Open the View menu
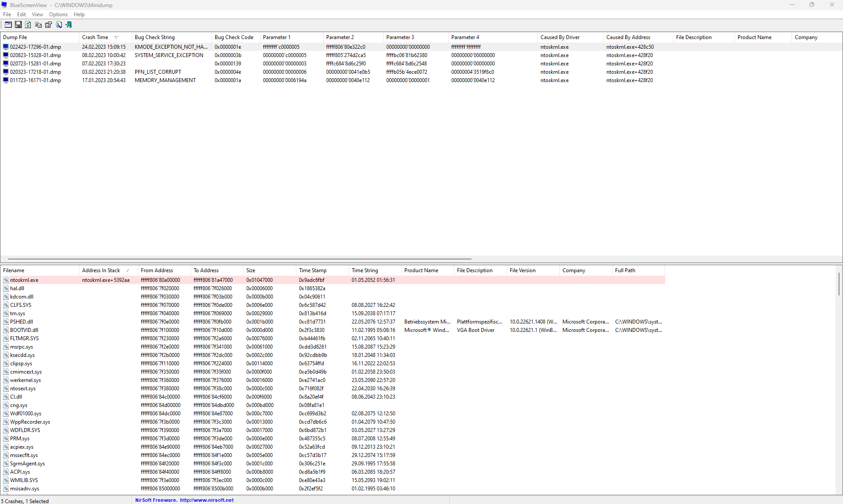This screenshot has height=504, width=843. (x=37, y=14)
